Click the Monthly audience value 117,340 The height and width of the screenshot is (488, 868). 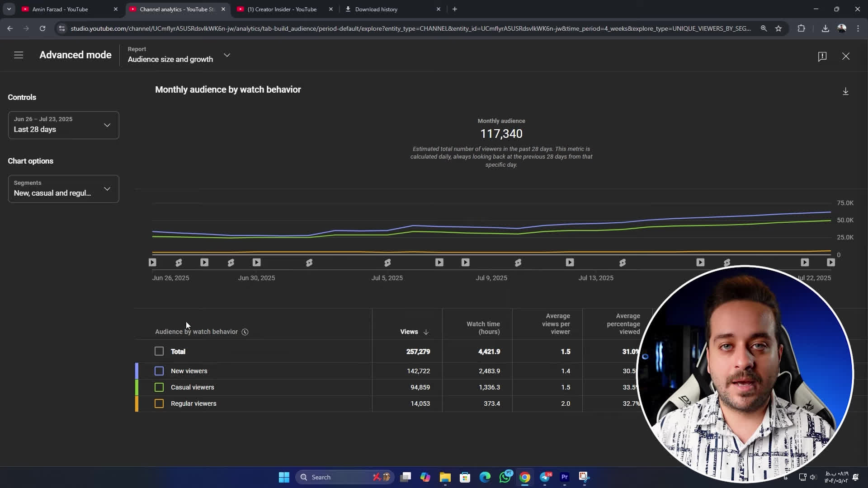[x=501, y=134]
